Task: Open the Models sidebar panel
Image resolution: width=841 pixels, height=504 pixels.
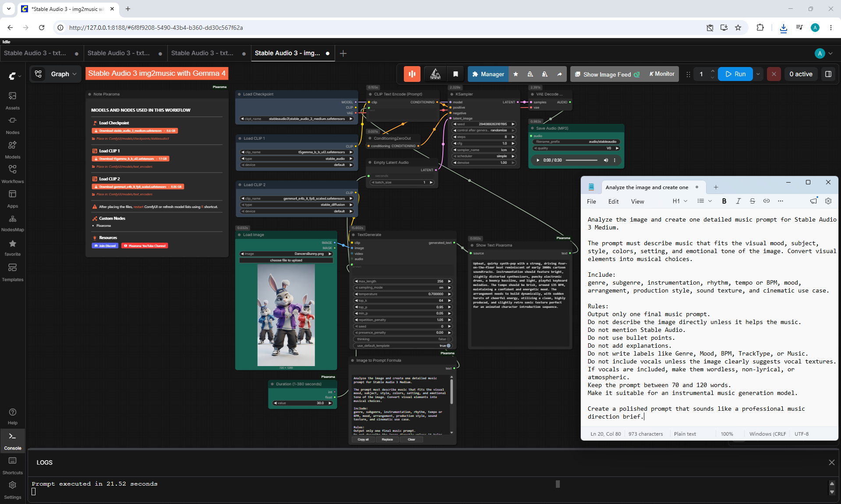Action: [12, 150]
